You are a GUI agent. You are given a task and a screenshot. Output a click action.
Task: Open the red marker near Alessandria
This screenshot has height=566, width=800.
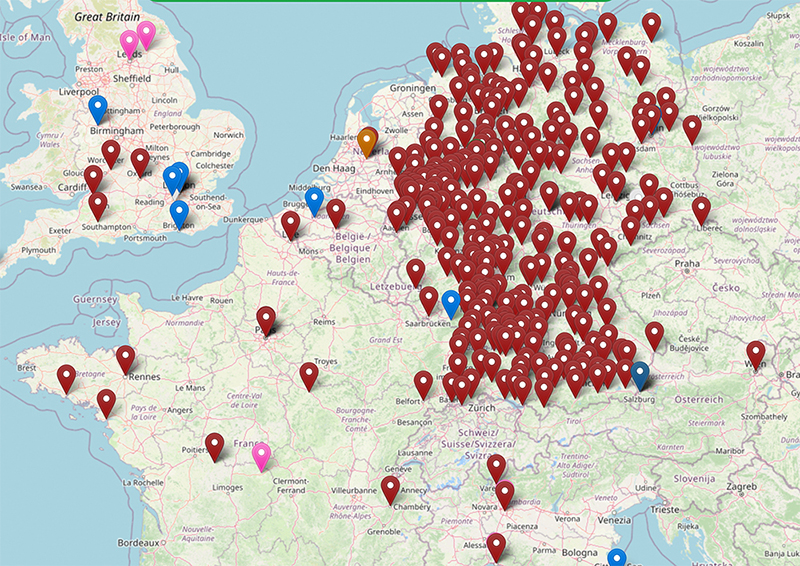496,546
